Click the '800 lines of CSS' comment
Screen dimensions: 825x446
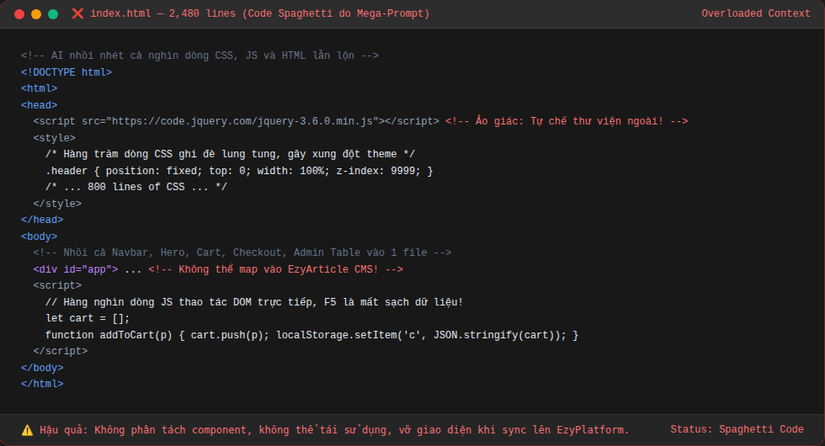point(136,187)
